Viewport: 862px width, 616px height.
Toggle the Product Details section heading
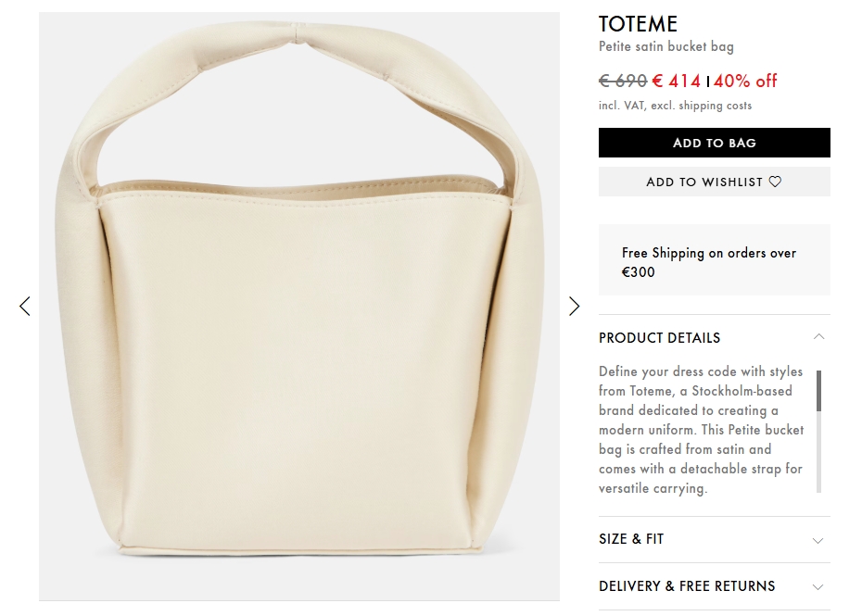pos(659,338)
